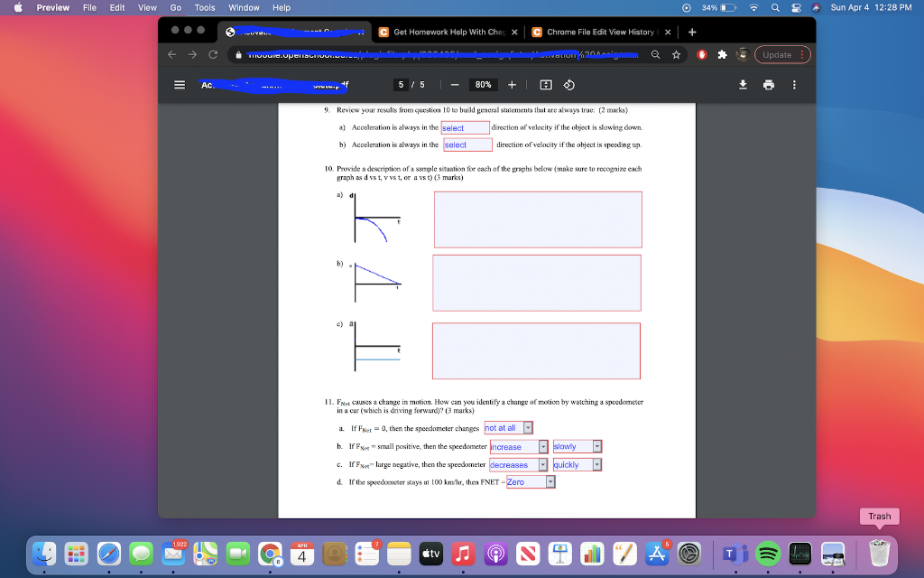Viewport: 924px width, 578px height.
Task: Open the PDF sidebar menu
Action: click(x=179, y=85)
